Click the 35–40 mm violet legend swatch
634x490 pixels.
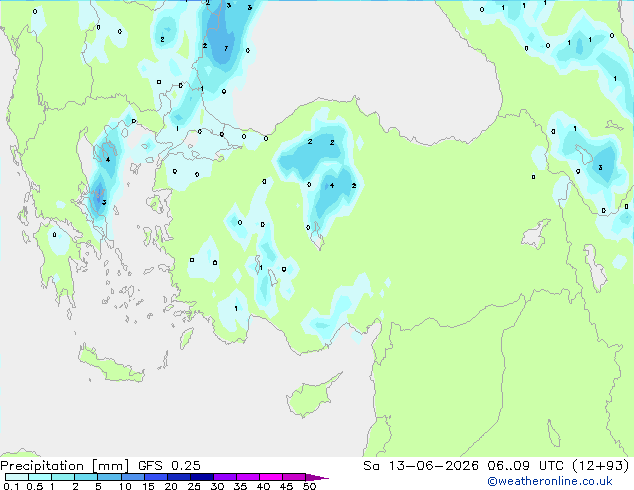(x=248, y=477)
